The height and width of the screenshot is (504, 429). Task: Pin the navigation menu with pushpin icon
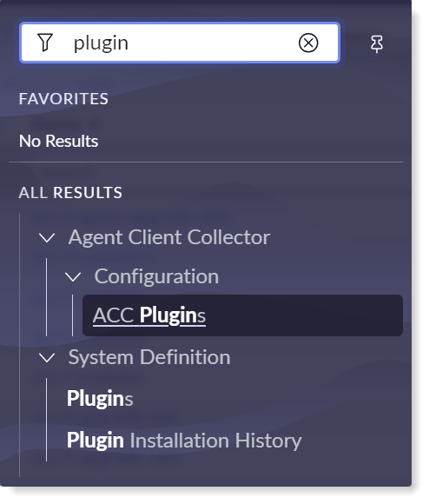(x=376, y=44)
